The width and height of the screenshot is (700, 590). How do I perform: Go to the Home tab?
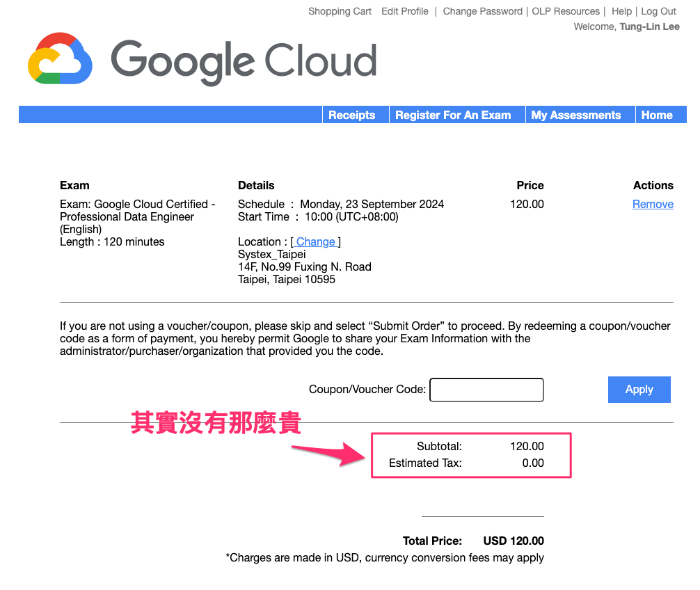[x=656, y=115]
